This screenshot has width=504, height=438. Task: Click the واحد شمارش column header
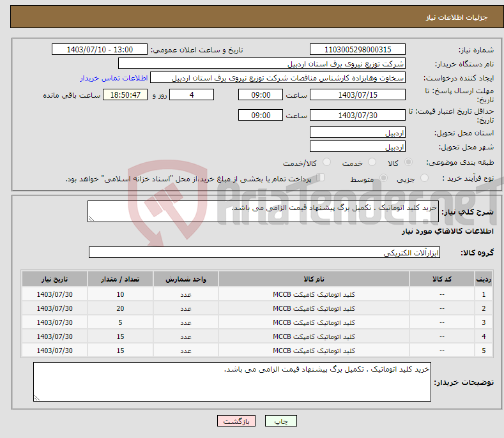click(x=186, y=279)
